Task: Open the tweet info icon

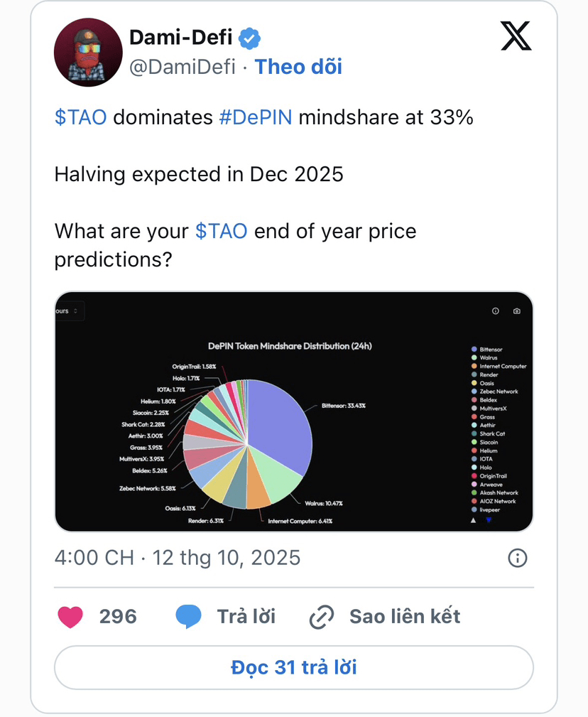Action: 518,558
